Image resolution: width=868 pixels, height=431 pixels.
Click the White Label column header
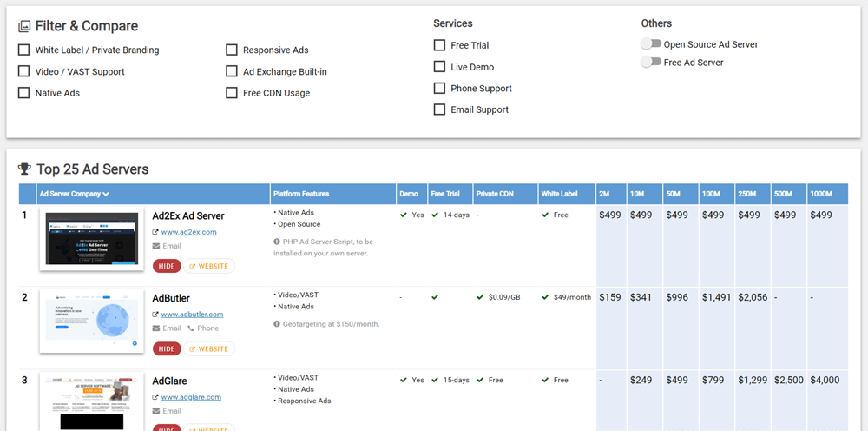(x=567, y=194)
